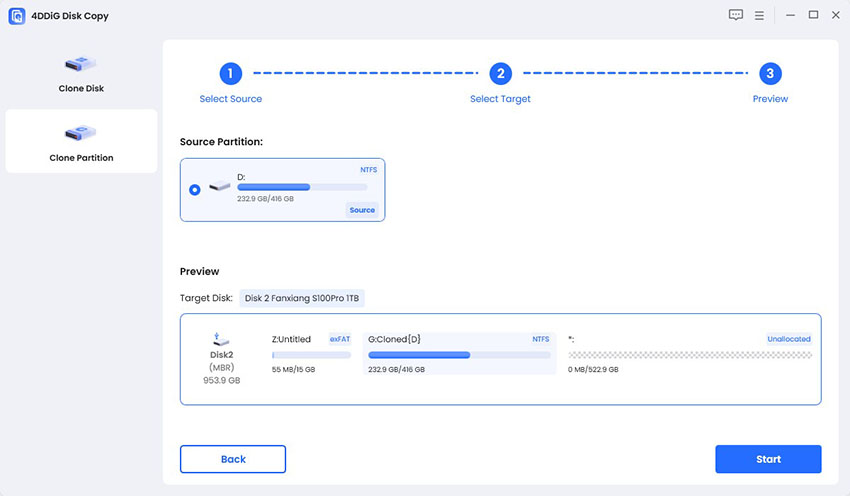850x496 pixels.
Task: Click the exFAT tag on Z:Untitled
Action: point(340,339)
